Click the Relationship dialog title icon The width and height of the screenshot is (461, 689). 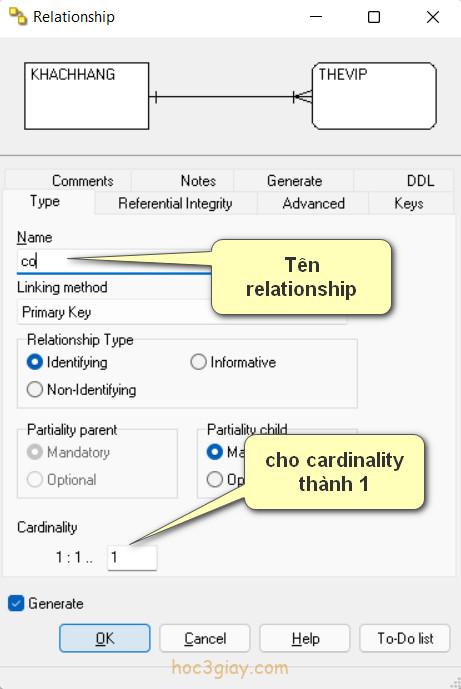tap(18, 17)
